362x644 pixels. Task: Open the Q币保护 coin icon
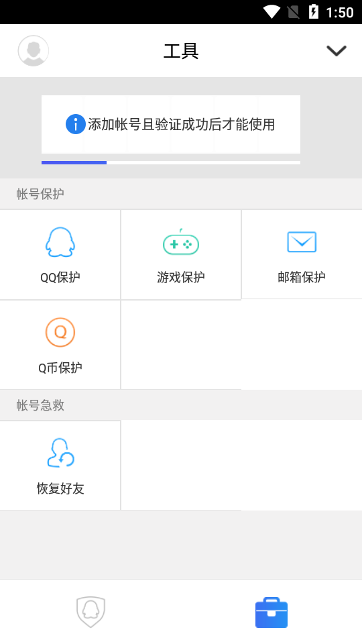[60, 332]
